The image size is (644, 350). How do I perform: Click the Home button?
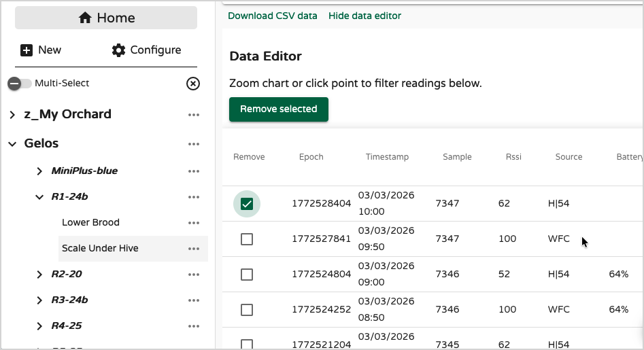coord(106,18)
